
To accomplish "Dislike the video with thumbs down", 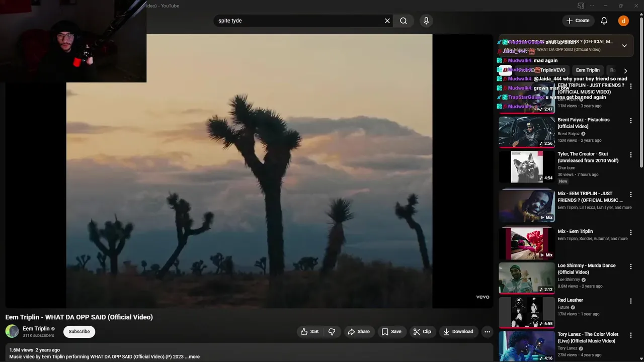I will pos(332,332).
